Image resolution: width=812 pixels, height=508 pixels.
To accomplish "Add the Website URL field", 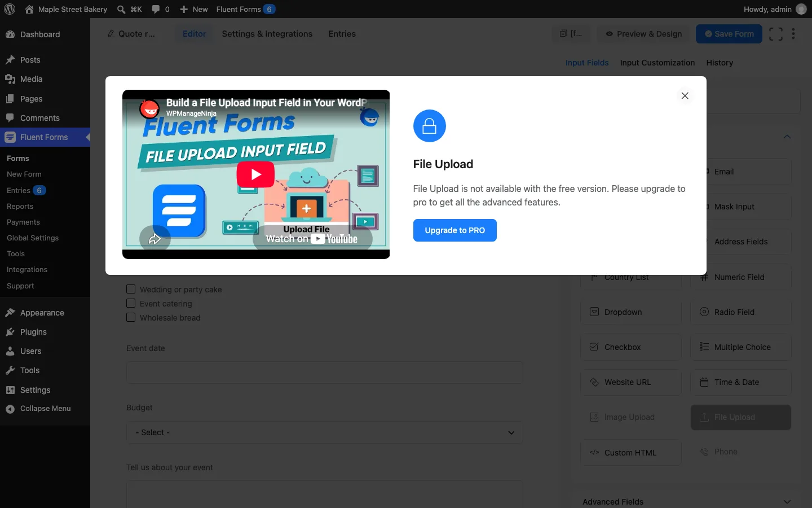I will [631, 382].
